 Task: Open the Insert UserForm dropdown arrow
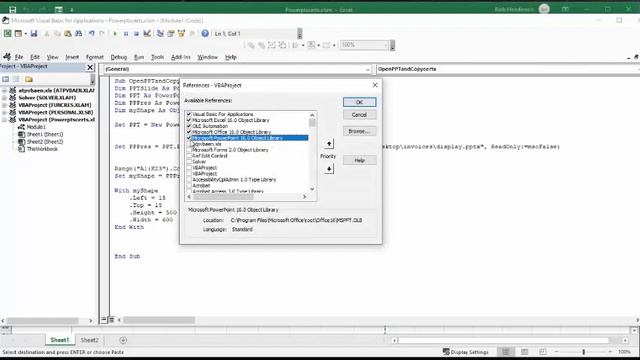[25, 33]
